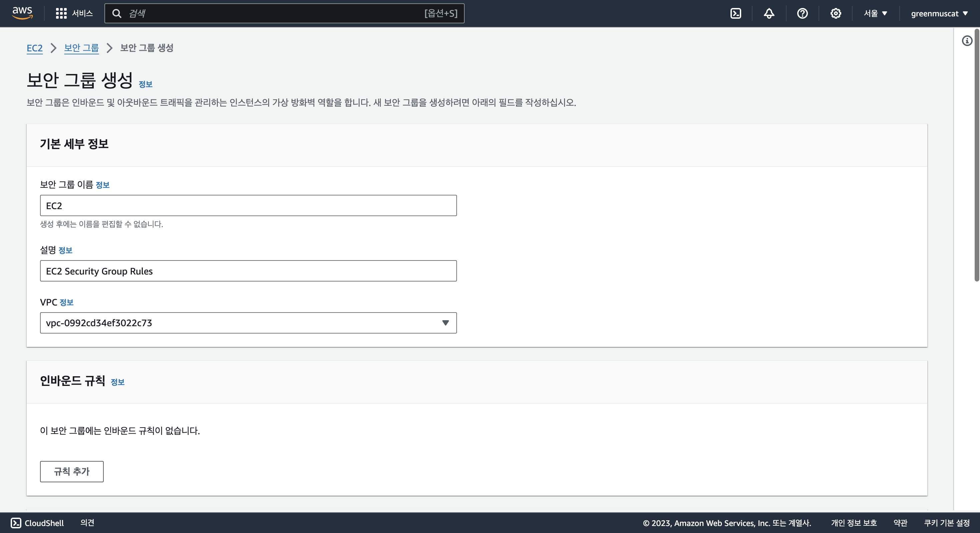Open 개인 정보 보호 footer link
Image resolution: width=980 pixels, height=533 pixels.
coord(854,523)
